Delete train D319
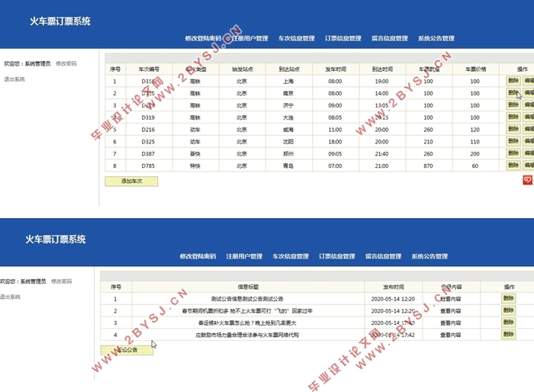 point(513,117)
